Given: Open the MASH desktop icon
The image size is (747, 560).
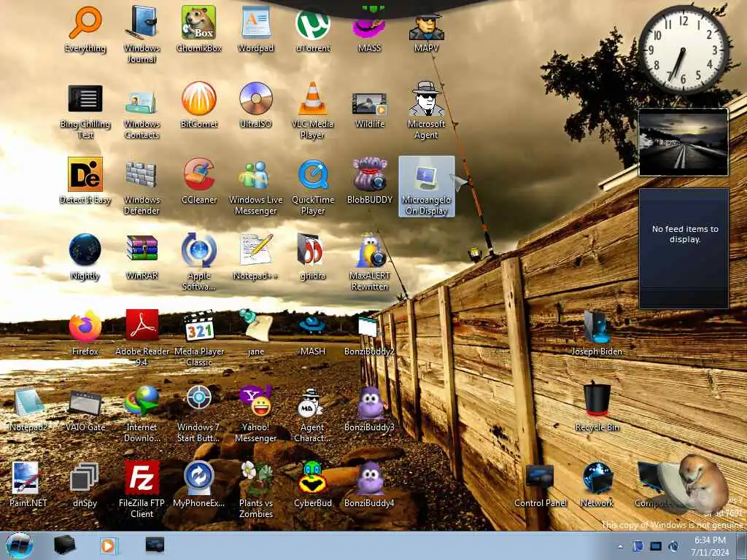Looking at the screenshot, I should (x=312, y=335).
